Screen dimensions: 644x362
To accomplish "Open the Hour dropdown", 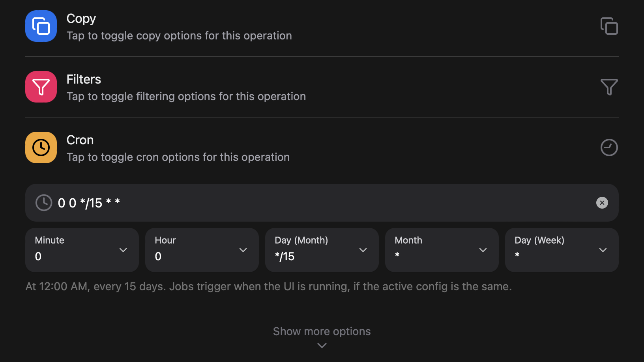I will coord(202,250).
